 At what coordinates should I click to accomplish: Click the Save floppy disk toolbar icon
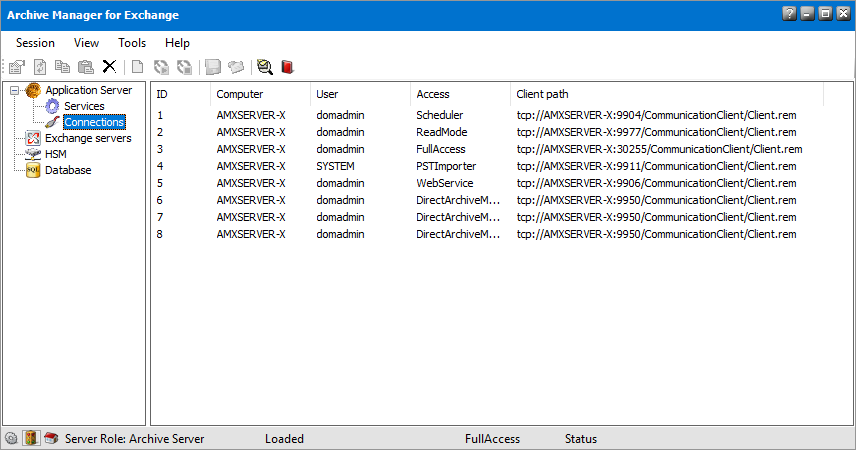(213, 67)
